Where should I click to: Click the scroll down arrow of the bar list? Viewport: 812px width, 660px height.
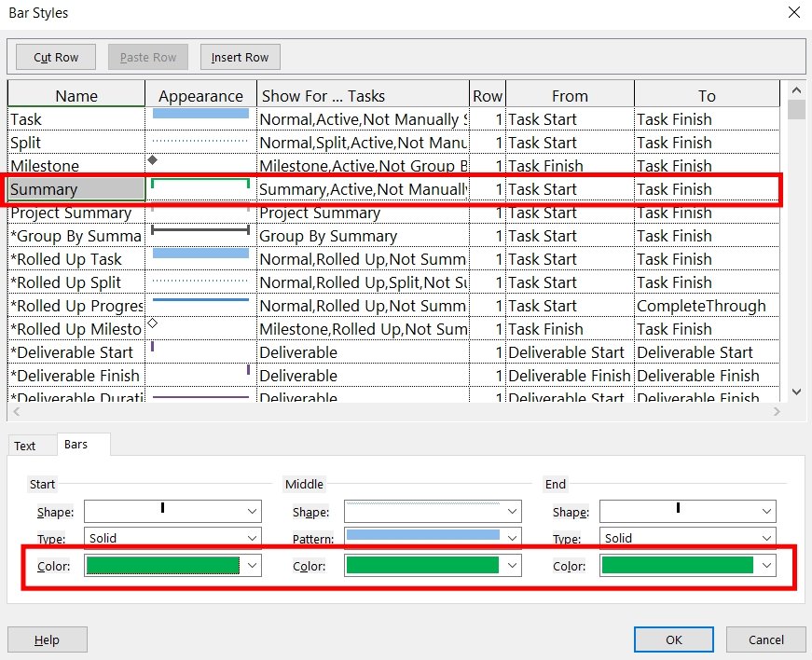coord(796,392)
